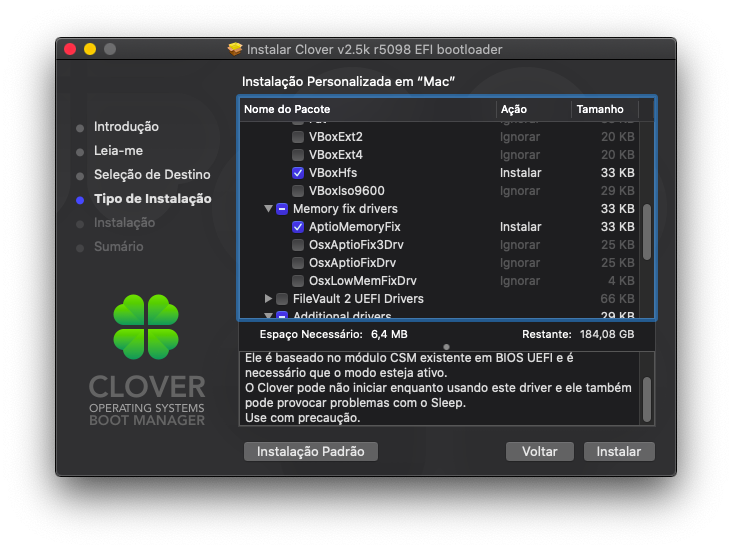Enable the OsxAptioFix3Drv checkbox
Screen dimensions: 732x550
point(298,245)
